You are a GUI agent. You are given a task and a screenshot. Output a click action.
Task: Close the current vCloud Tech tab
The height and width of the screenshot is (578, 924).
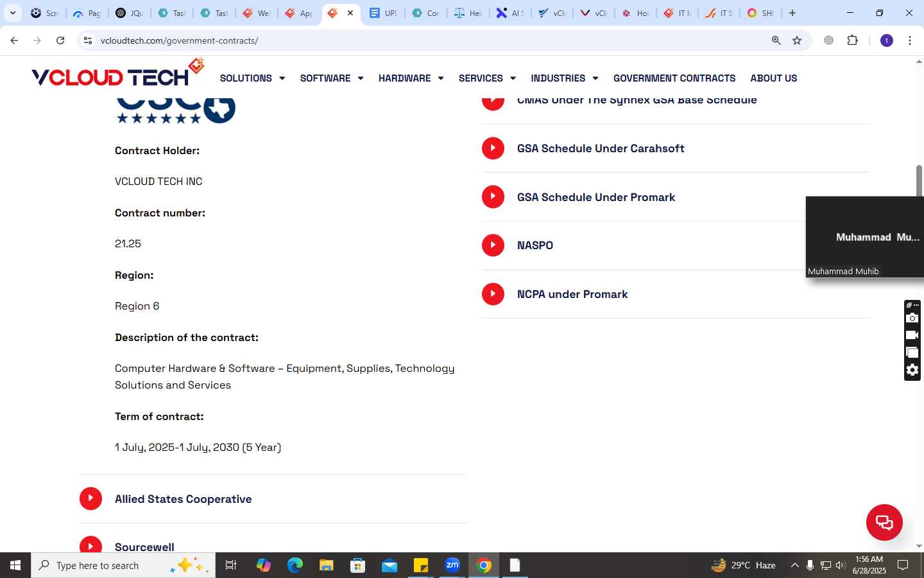tap(350, 13)
